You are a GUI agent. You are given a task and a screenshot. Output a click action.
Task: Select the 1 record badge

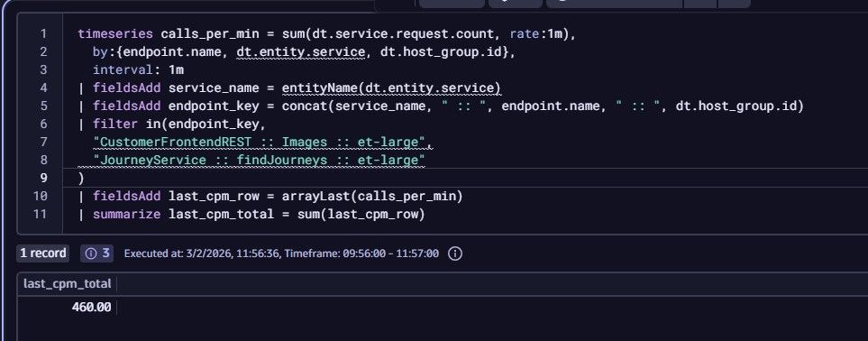tap(43, 253)
